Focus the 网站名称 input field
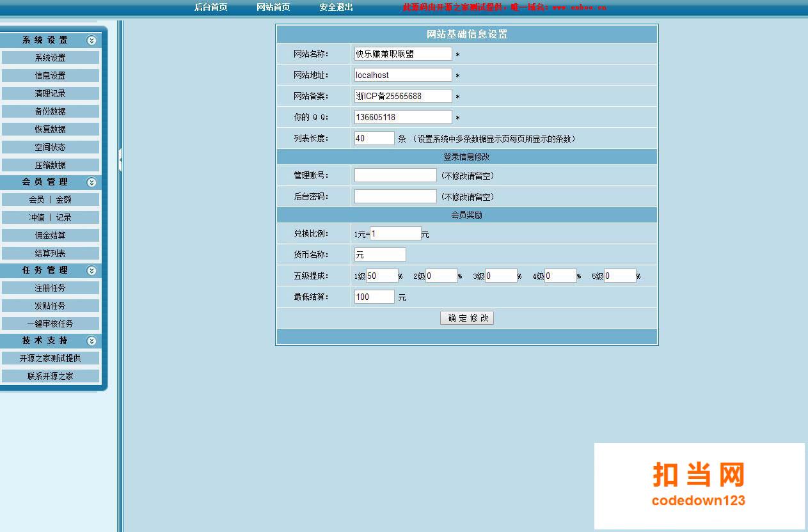The width and height of the screenshot is (808, 532). [403, 54]
